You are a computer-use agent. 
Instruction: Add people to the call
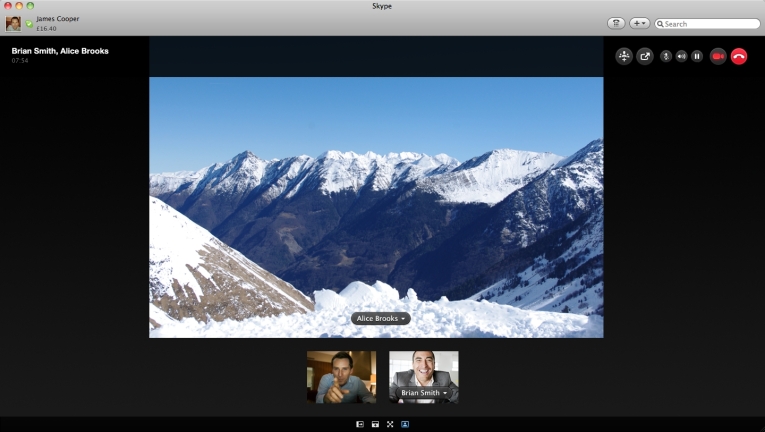[624, 56]
